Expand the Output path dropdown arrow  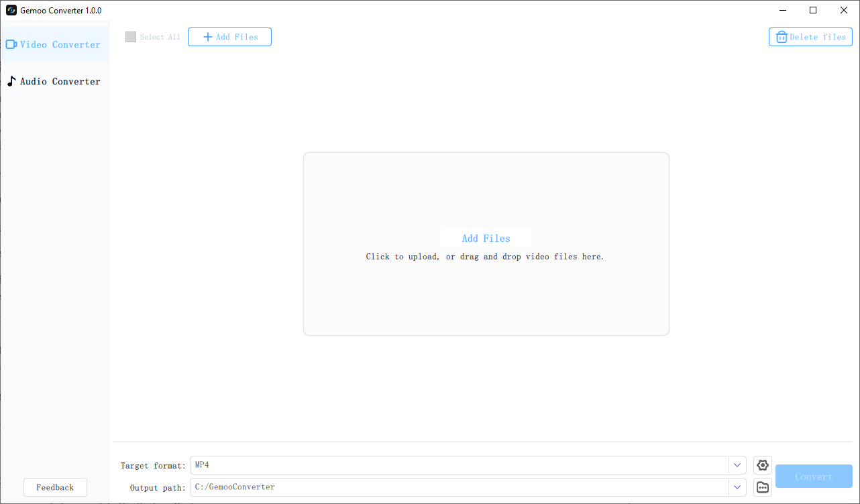pos(737,487)
